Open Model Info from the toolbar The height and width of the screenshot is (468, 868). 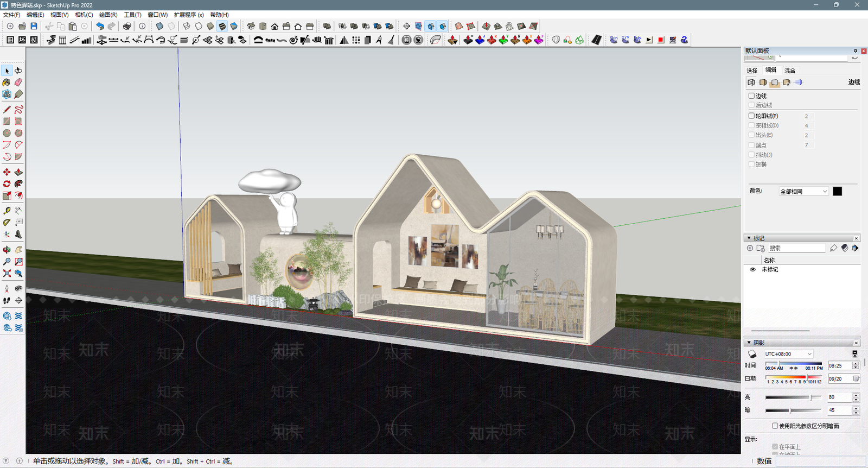(x=142, y=26)
